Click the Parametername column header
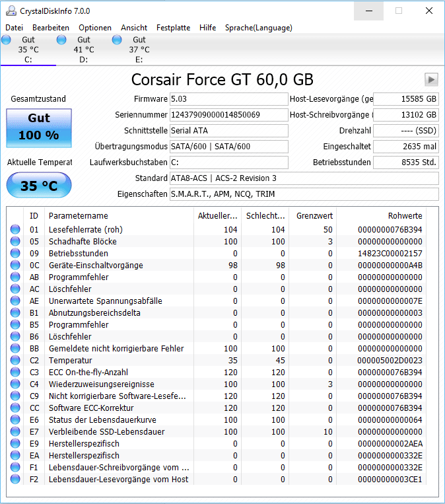445x504 pixels. click(x=120, y=216)
